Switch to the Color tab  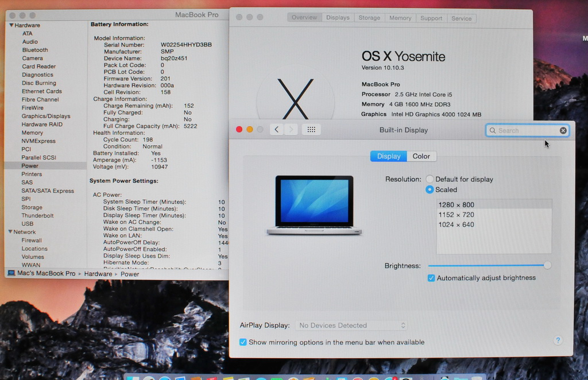[x=421, y=156]
